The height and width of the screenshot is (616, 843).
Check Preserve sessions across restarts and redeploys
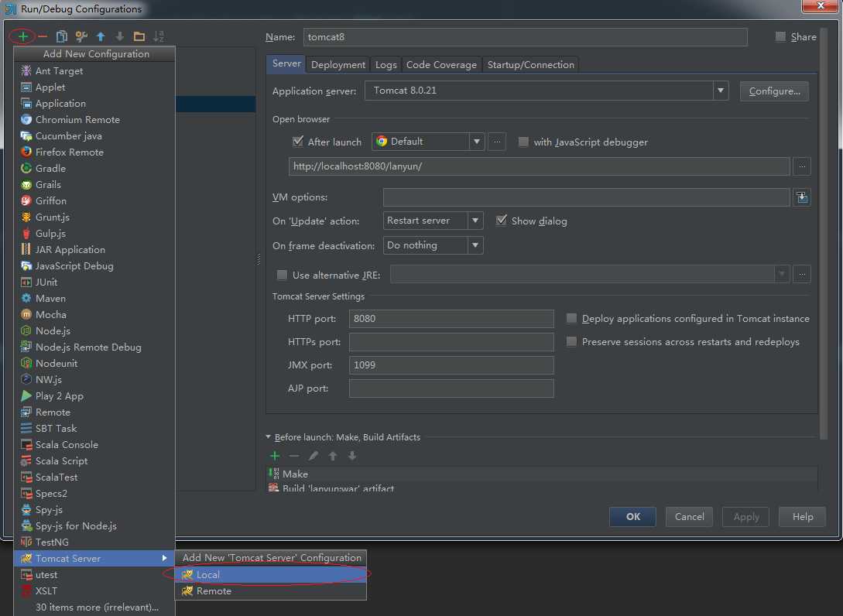coord(571,341)
